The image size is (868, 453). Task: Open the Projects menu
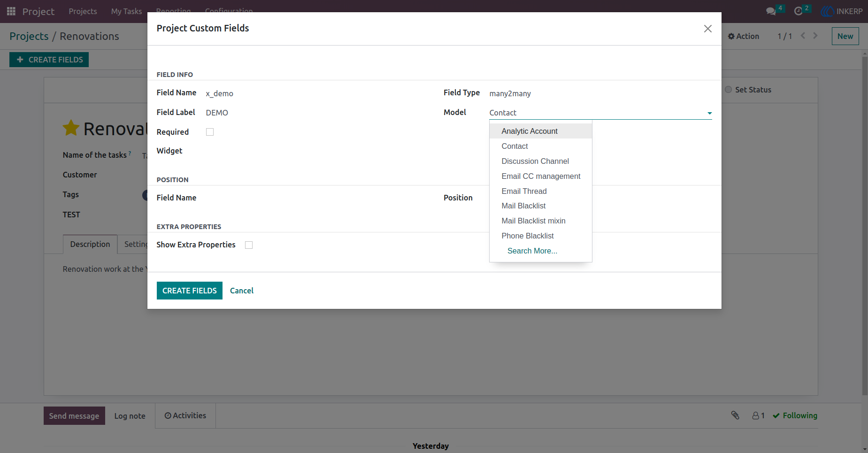pyautogui.click(x=83, y=11)
